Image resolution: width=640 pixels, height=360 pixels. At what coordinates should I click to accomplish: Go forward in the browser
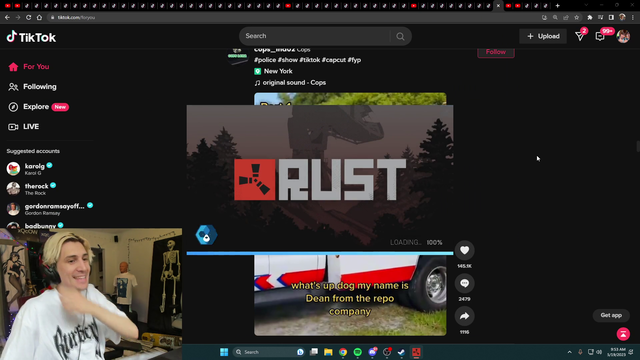18,18
